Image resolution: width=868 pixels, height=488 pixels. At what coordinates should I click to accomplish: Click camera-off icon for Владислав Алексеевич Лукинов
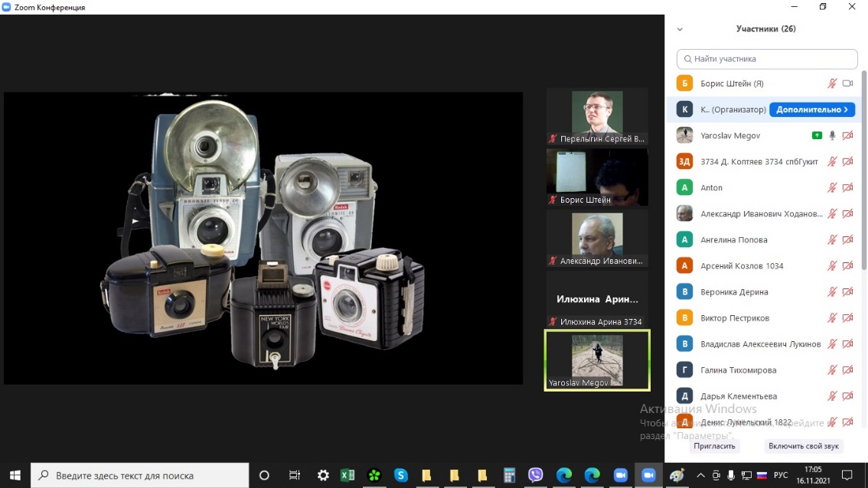(847, 343)
